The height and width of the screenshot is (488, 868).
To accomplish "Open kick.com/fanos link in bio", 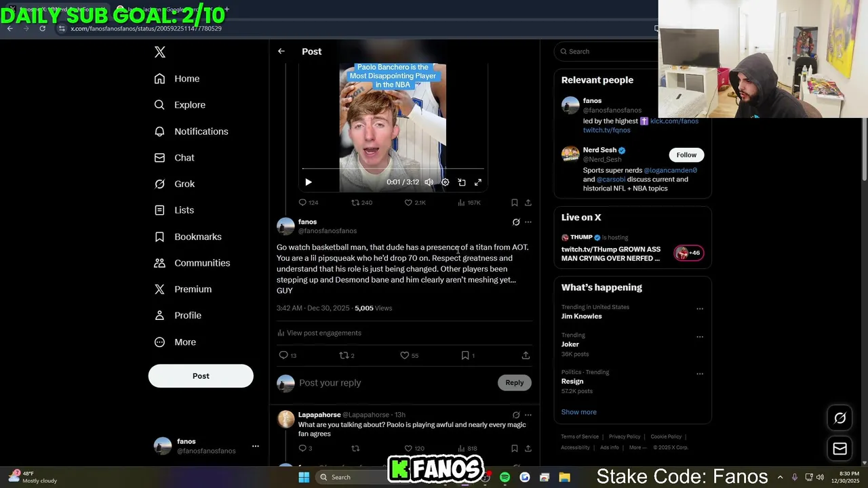I will (x=674, y=121).
